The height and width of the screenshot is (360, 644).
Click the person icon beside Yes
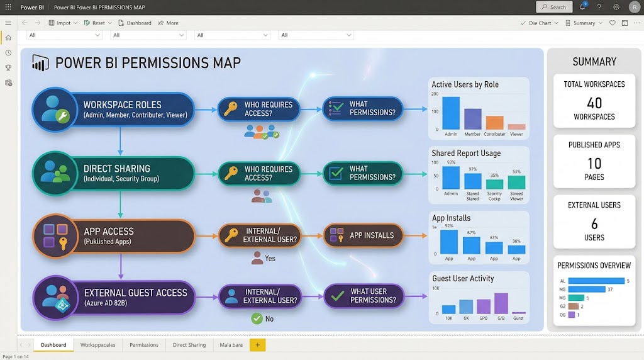257,257
